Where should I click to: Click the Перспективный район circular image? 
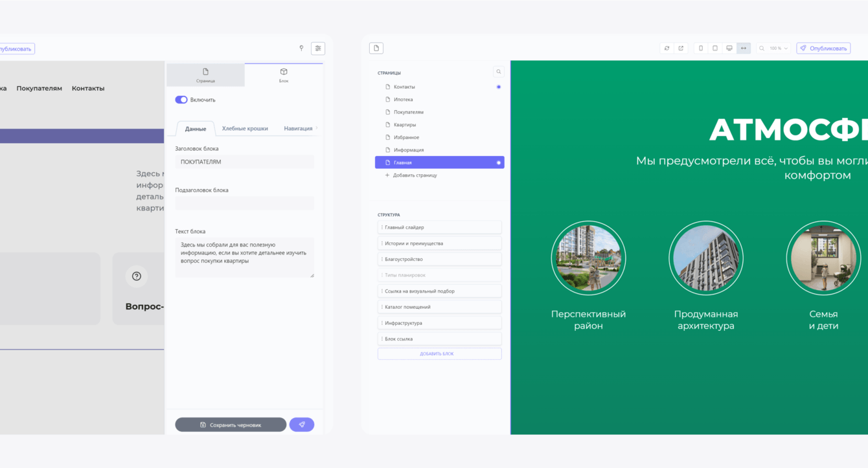click(x=588, y=258)
